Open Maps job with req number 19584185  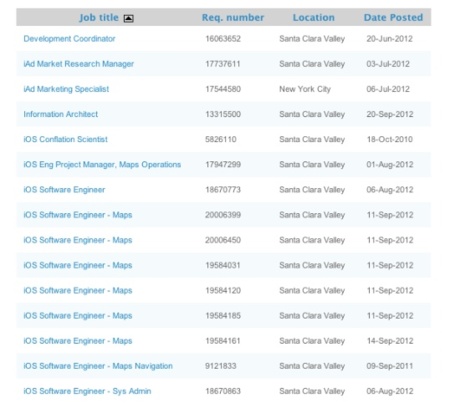(x=78, y=315)
